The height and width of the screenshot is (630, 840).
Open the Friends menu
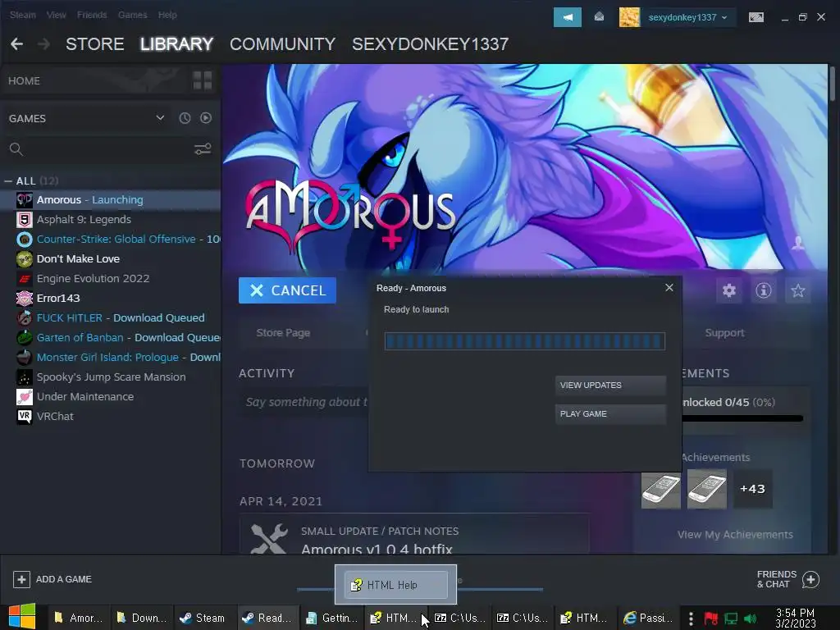coord(92,15)
